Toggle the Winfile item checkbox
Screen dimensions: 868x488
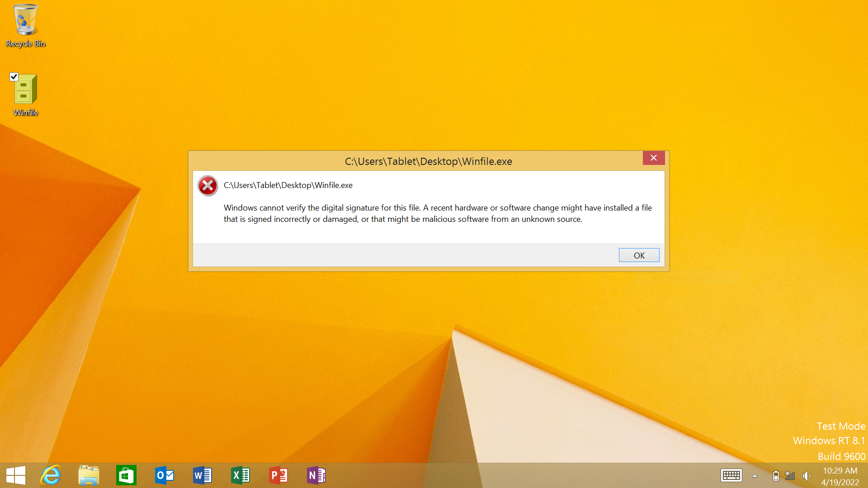point(14,77)
